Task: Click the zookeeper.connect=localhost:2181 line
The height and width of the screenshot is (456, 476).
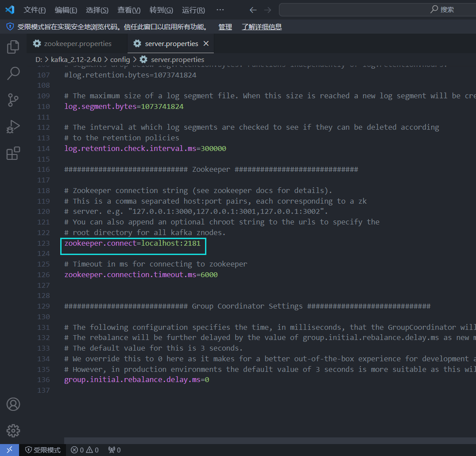Action: (132, 243)
